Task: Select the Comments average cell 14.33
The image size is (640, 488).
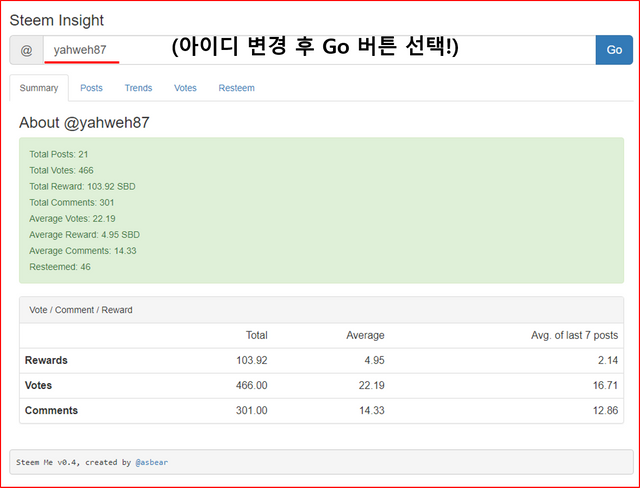Action: pos(371,410)
